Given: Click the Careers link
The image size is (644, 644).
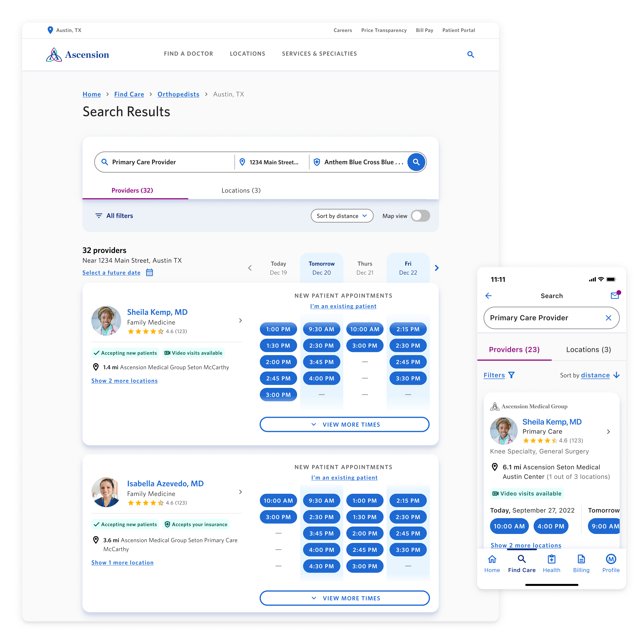Looking at the screenshot, I should tap(343, 30).
